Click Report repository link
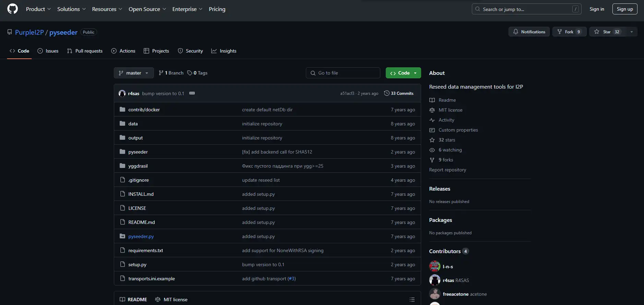Image resolution: width=644 pixels, height=305 pixels. pos(448,170)
